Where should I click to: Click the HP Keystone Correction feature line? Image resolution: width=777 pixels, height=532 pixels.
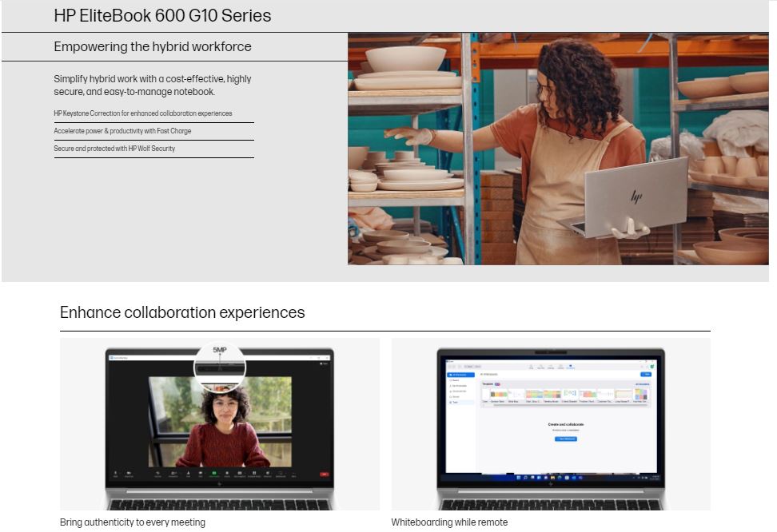tap(143, 113)
